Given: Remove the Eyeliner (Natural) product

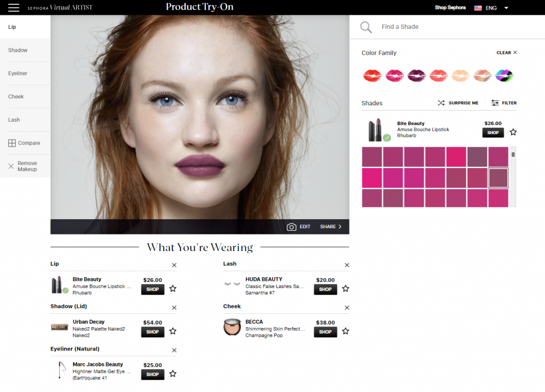Looking at the screenshot, I should [174, 351].
